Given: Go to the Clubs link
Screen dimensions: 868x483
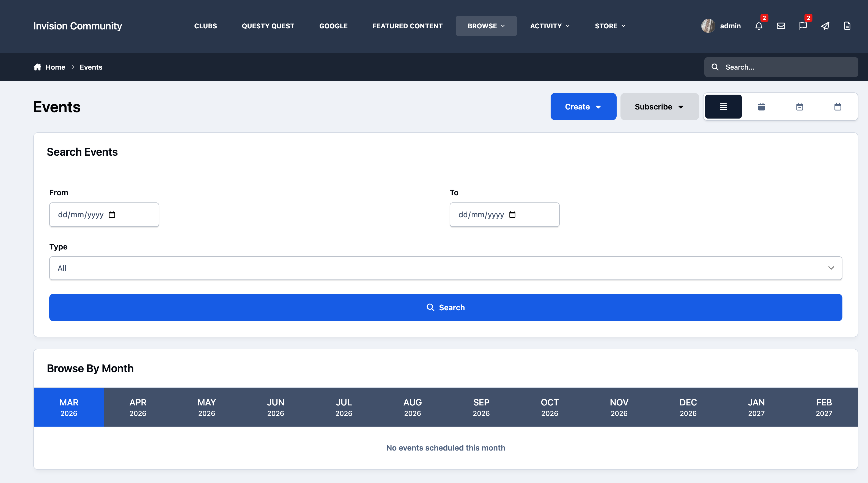Looking at the screenshot, I should (205, 26).
